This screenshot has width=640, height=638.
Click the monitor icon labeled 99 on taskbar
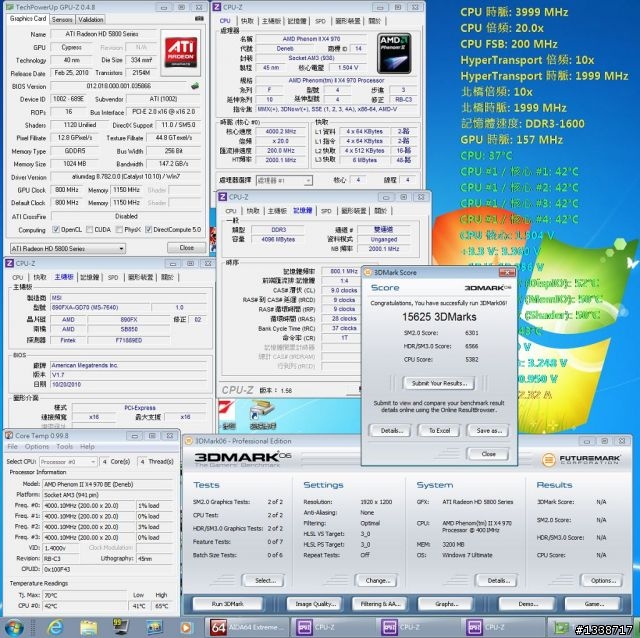pos(120,627)
